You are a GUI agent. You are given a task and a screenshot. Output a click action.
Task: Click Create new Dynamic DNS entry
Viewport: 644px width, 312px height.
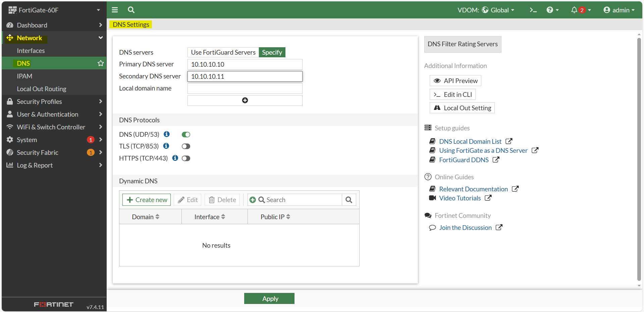(x=147, y=200)
